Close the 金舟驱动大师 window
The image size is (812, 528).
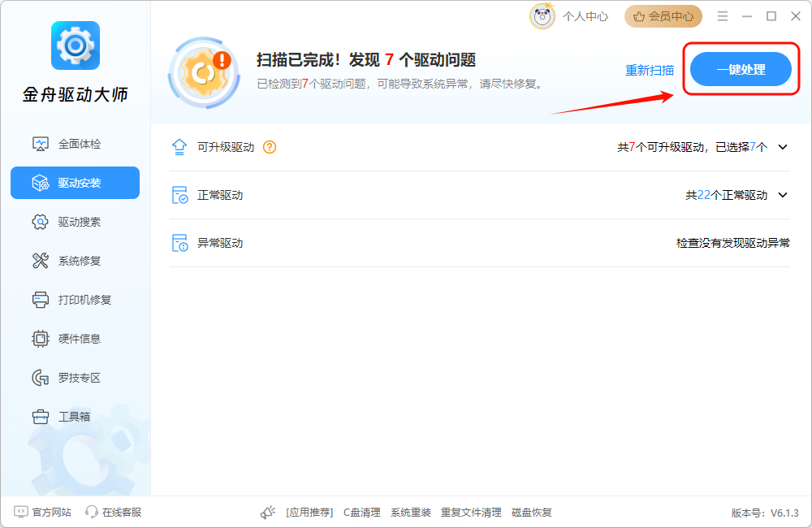796,16
